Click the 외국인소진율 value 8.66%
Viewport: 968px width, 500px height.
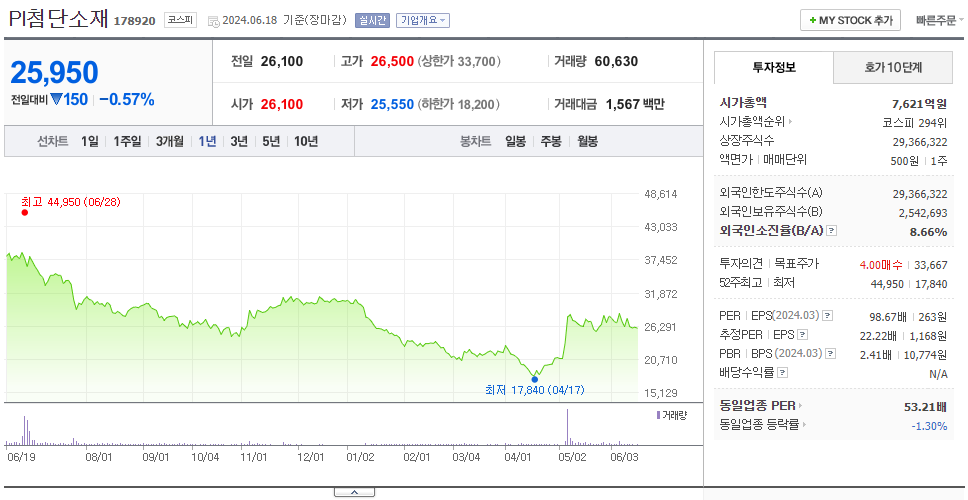[x=928, y=231]
